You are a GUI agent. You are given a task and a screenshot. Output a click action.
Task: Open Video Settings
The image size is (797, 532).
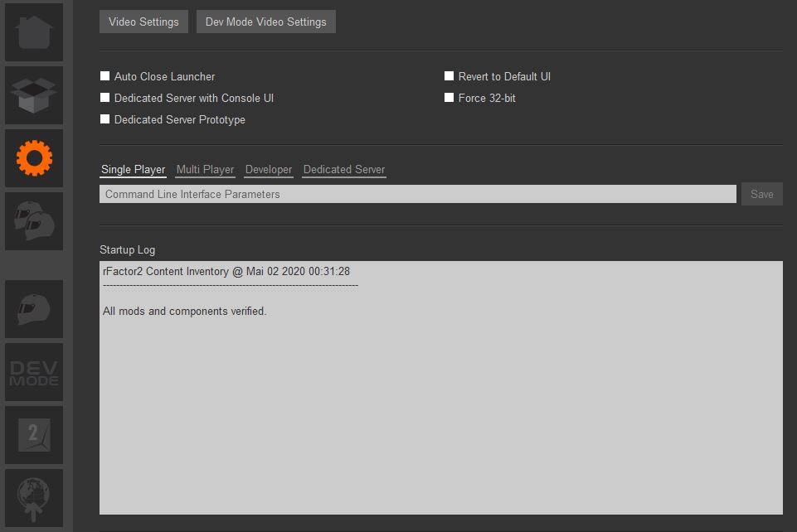(143, 22)
